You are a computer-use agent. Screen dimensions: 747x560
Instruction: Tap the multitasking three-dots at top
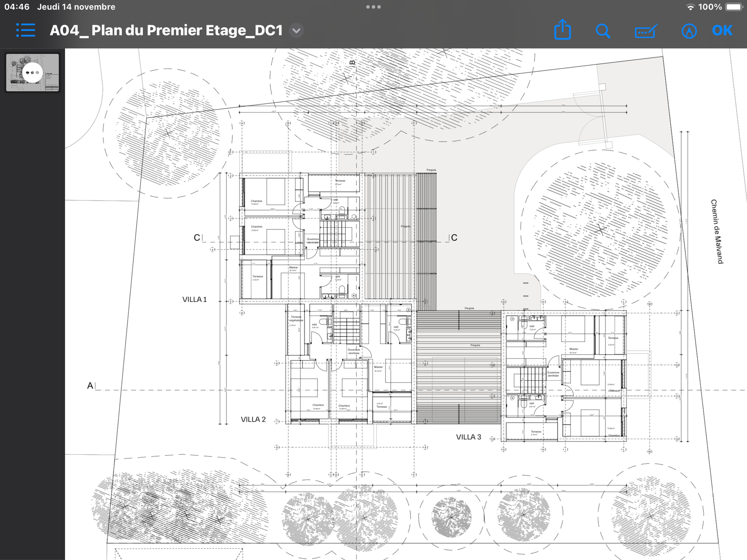point(373,7)
